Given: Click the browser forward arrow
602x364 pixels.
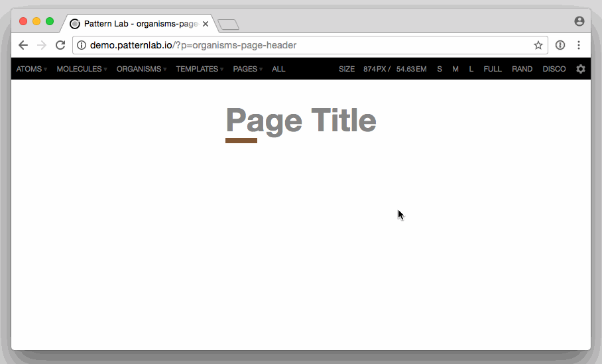Looking at the screenshot, I should coord(42,45).
